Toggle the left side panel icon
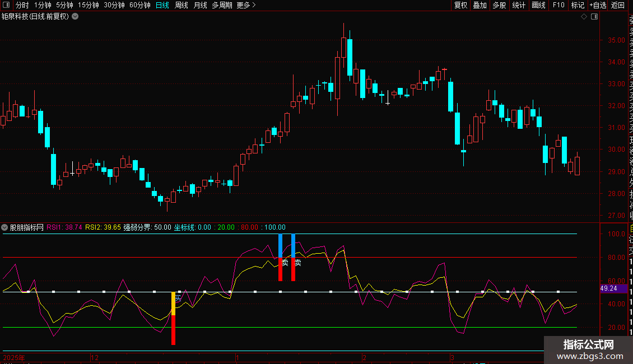 [x=6, y=5]
